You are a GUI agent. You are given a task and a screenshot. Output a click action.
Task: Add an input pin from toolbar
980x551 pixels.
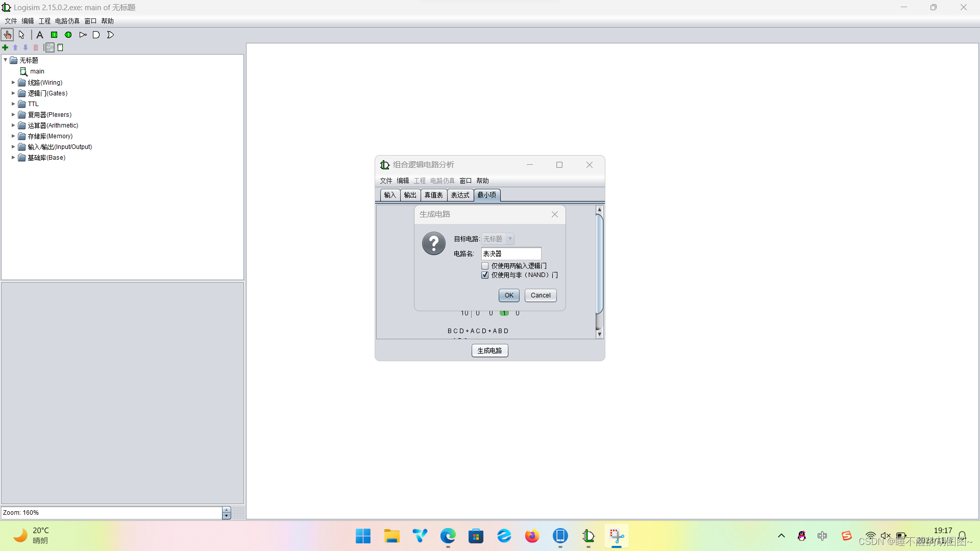click(54, 35)
